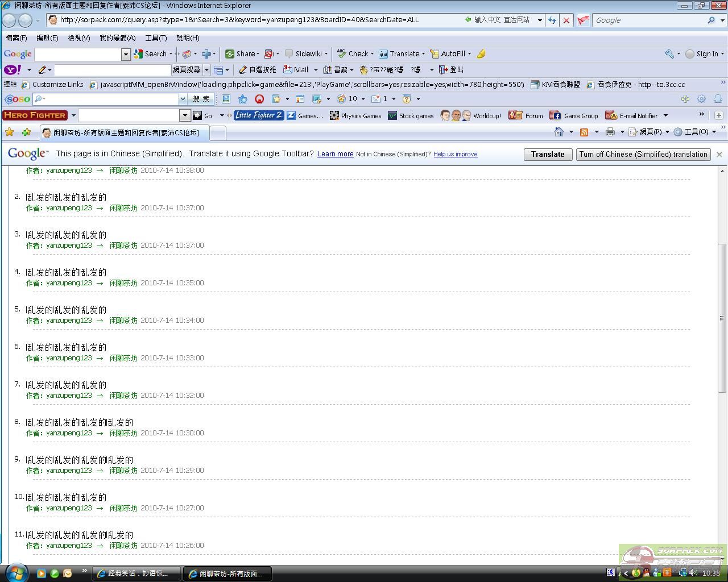Click the Stop loading X button

pos(566,20)
